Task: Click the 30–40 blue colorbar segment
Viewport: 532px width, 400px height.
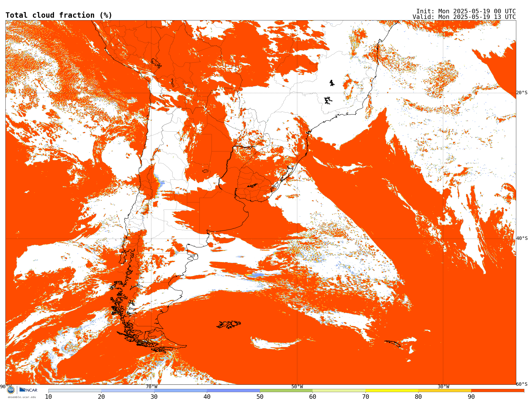Action: tap(181, 391)
